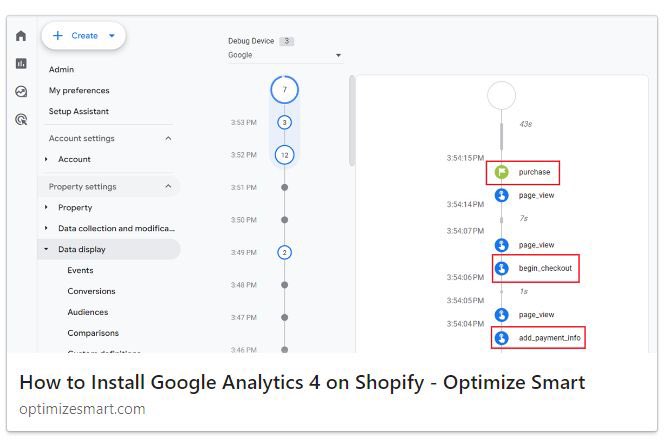This screenshot has width=664, height=442.
Task: Select the 3:50 PM timeline dot
Action: pos(285,220)
